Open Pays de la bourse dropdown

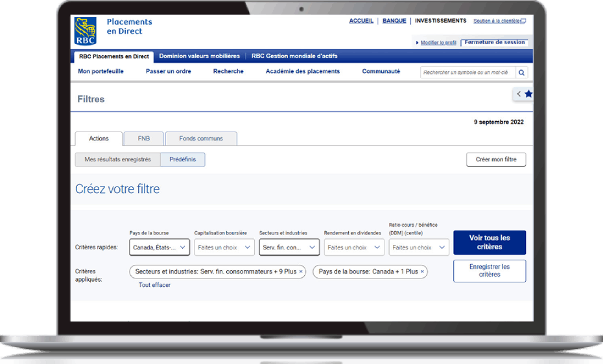tap(160, 247)
